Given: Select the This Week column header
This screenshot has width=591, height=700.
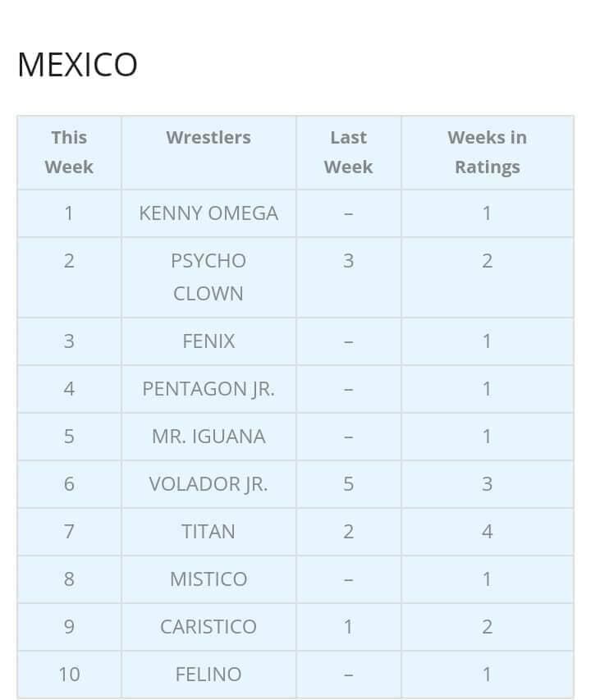Looking at the screenshot, I should tap(69, 152).
